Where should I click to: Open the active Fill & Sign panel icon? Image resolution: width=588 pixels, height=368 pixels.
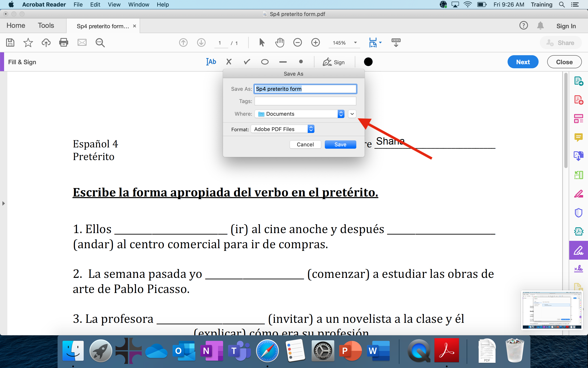[579, 250]
